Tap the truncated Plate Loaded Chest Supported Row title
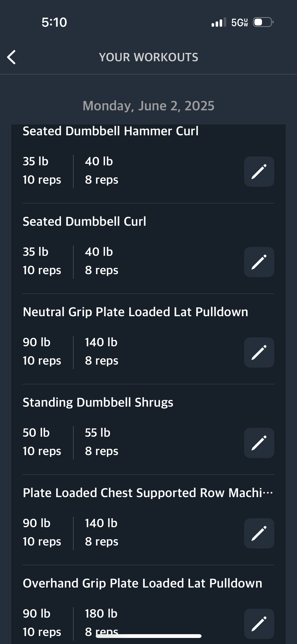 click(x=148, y=493)
